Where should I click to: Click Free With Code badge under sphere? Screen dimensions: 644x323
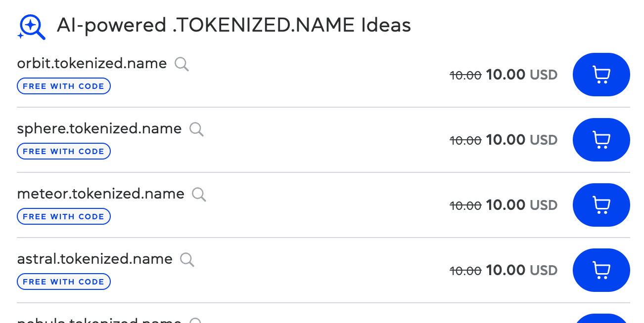pos(64,151)
